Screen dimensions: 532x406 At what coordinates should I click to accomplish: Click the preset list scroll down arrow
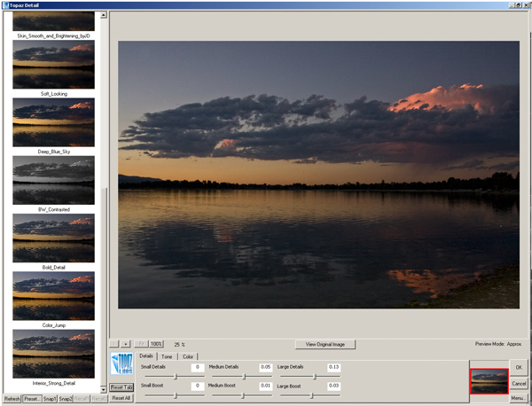[103, 387]
